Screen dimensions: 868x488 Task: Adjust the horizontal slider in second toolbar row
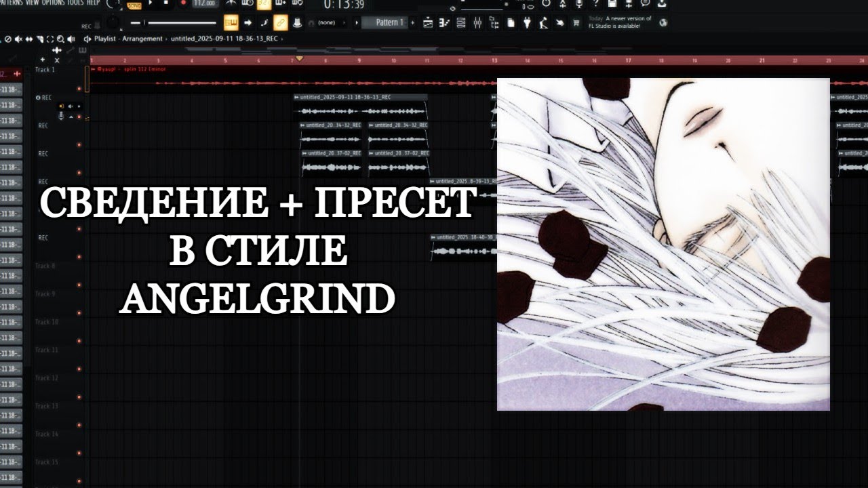(173, 23)
